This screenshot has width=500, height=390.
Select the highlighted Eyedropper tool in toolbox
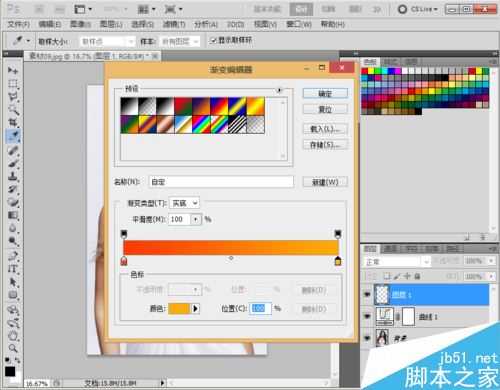(x=13, y=136)
